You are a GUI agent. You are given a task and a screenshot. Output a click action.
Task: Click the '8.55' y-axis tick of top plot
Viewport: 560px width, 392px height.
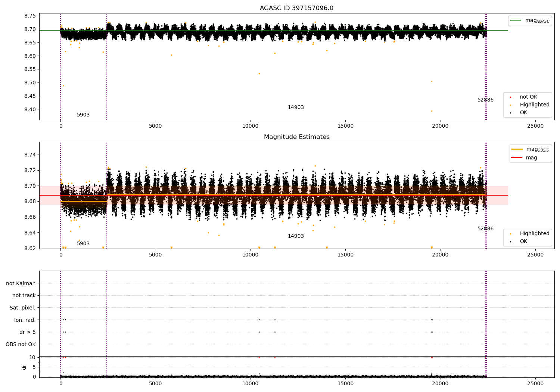[x=29, y=69]
